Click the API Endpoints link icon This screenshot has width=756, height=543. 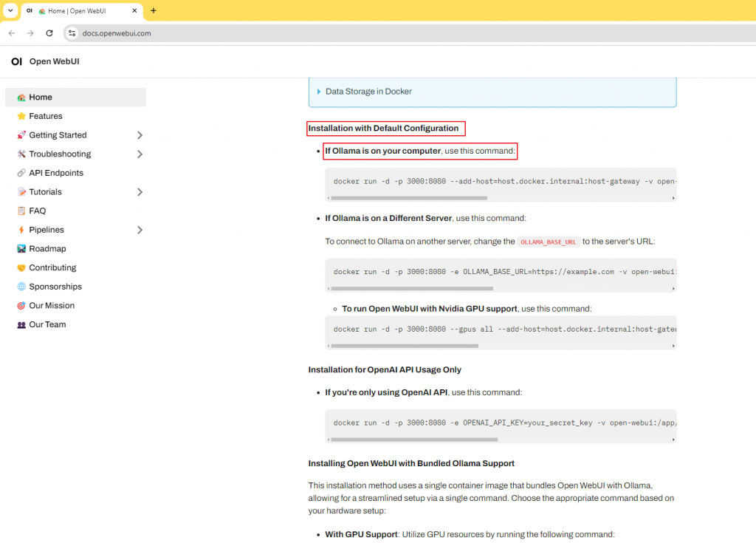pyautogui.click(x=21, y=173)
